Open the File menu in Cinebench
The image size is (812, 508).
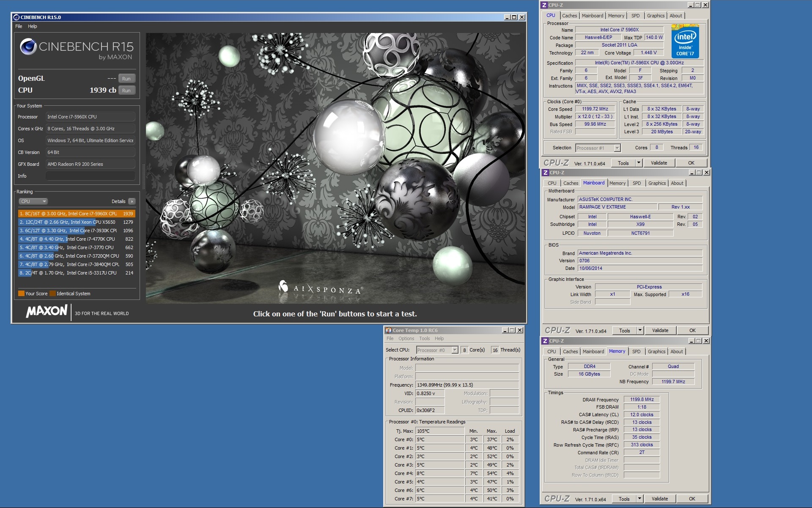coord(19,26)
